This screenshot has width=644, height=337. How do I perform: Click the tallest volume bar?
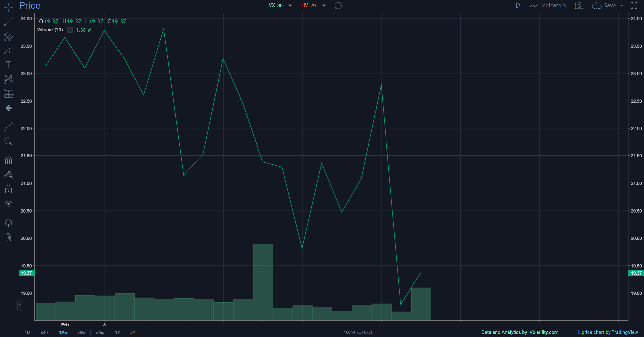tap(263, 282)
